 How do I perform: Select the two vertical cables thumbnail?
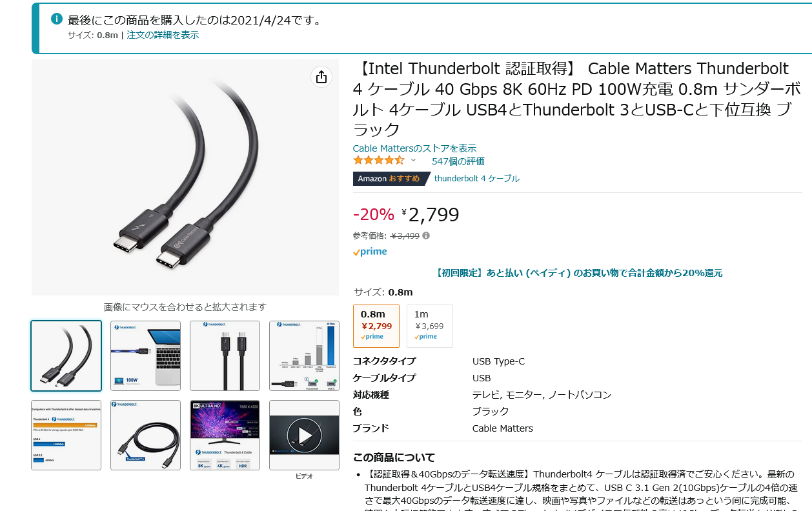click(225, 356)
